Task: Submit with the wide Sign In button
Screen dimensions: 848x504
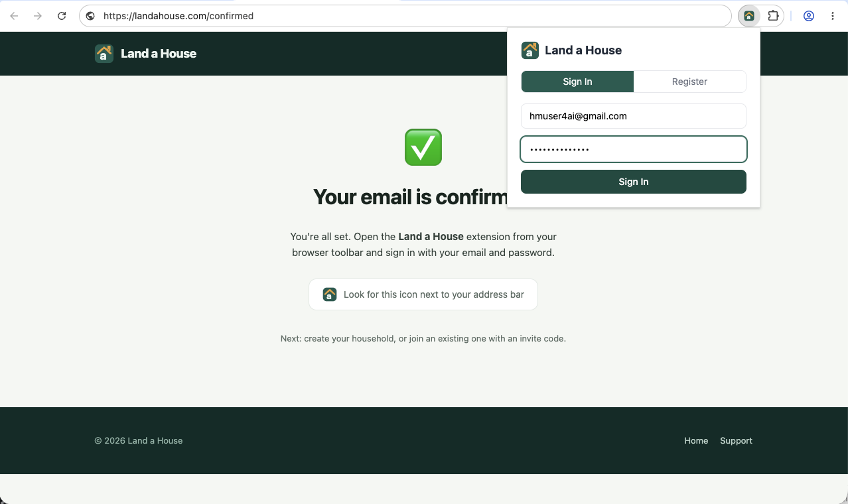Action: pyautogui.click(x=634, y=182)
